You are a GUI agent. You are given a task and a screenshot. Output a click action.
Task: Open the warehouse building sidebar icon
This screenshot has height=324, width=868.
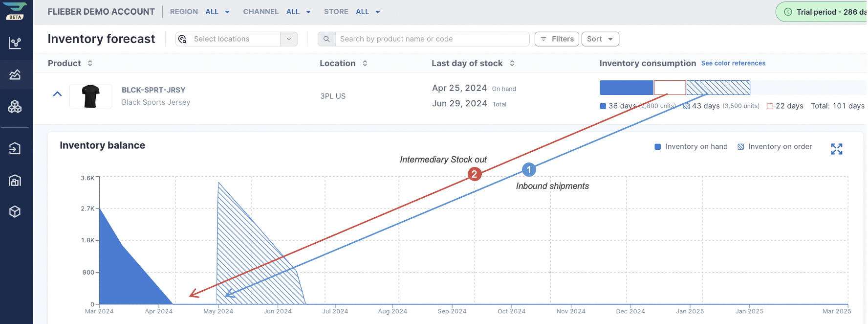tap(15, 181)
